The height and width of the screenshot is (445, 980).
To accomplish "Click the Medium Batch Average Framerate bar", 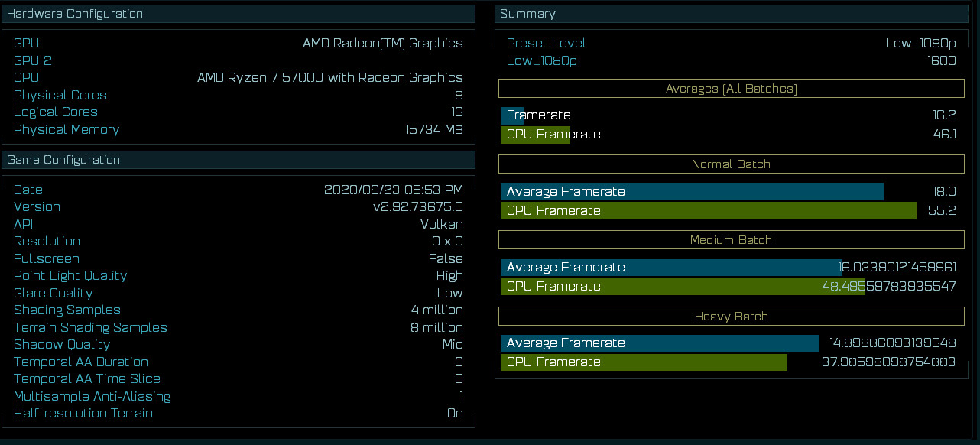I will point(671,268).
